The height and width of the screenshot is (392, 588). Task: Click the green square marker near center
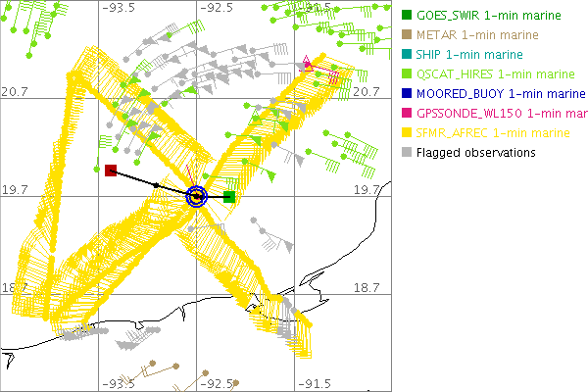pyautogui.click(x=228, y=197)
